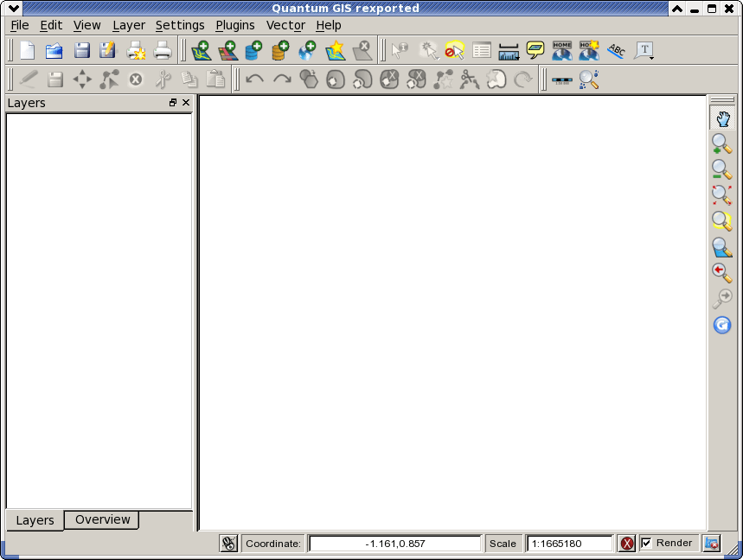Open the Settings menu
The image size is (743, 560).
pos(180,26)
